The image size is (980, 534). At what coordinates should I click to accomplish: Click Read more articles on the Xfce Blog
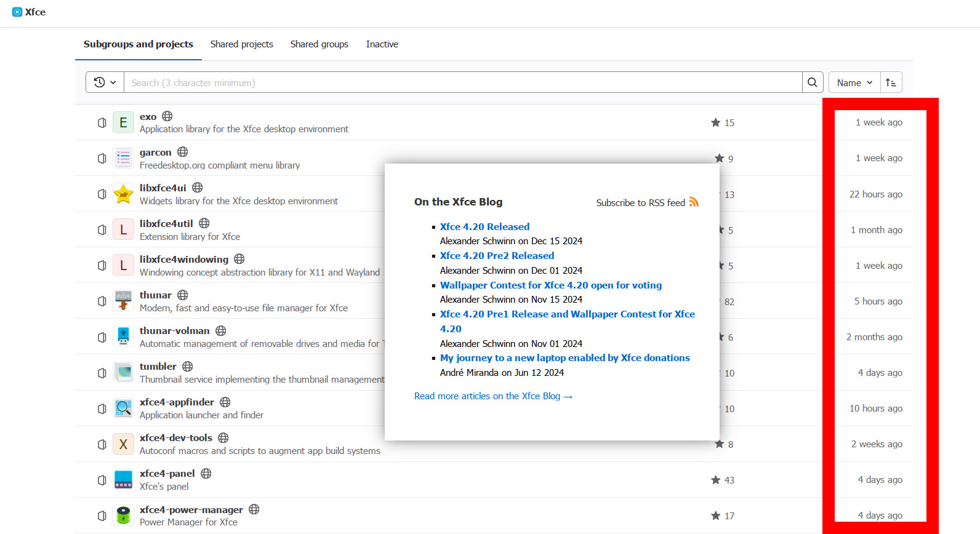coord(493,396)
